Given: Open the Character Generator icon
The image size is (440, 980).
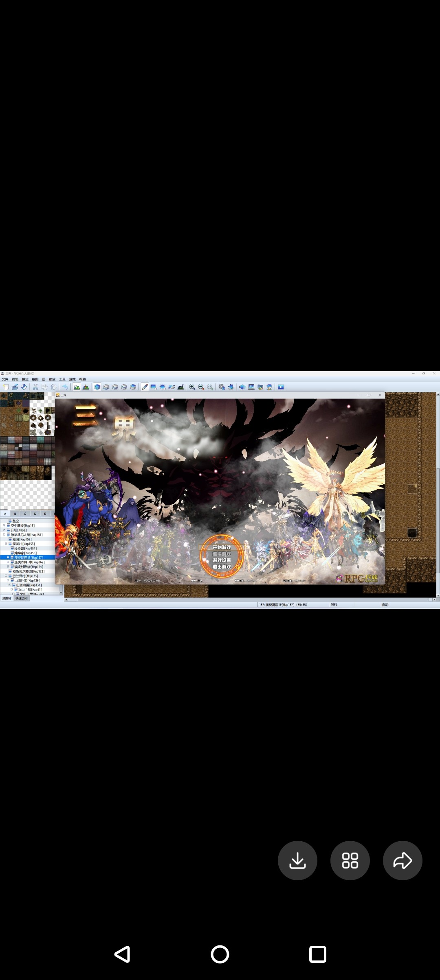Looking at the screenshot, I should [x=269, y=387].
